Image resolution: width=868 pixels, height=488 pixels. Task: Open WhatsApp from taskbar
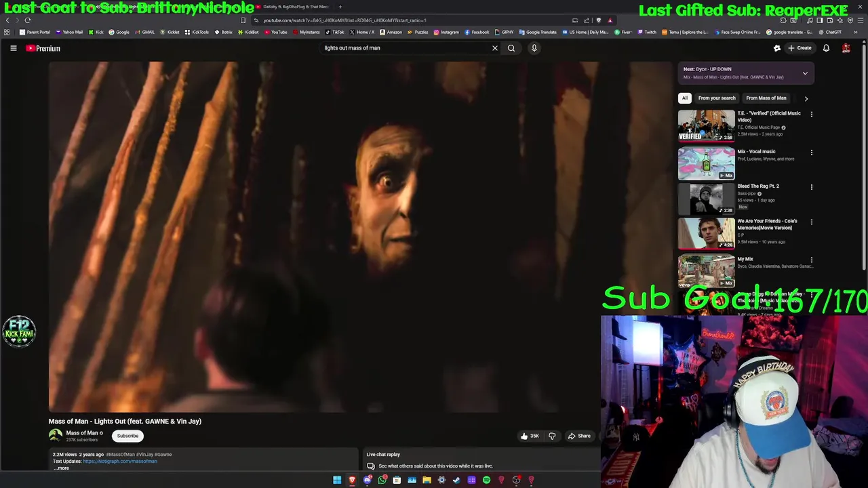pyautogui.click(x=382, y=480)
